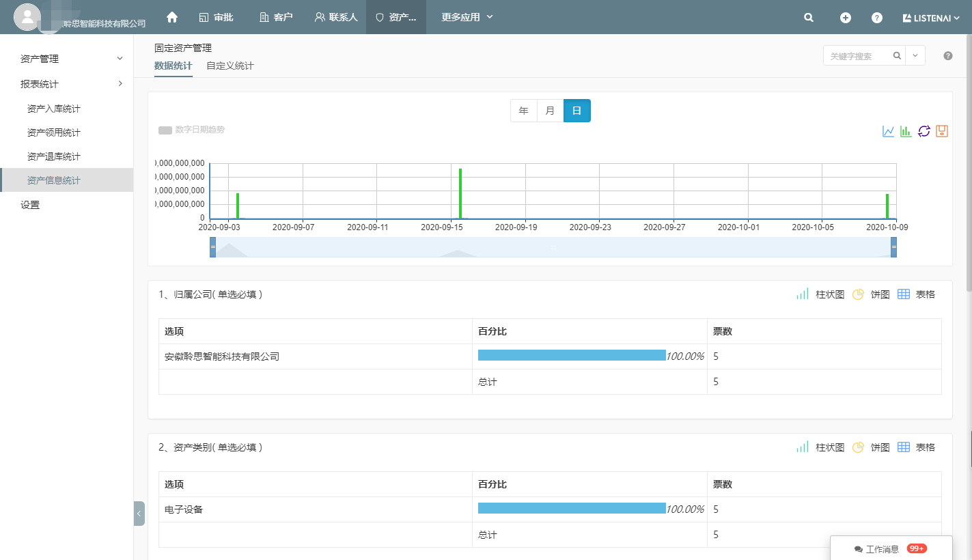Select the 年 time granularity toggle
Screen dimensions: 972x560
524,111
